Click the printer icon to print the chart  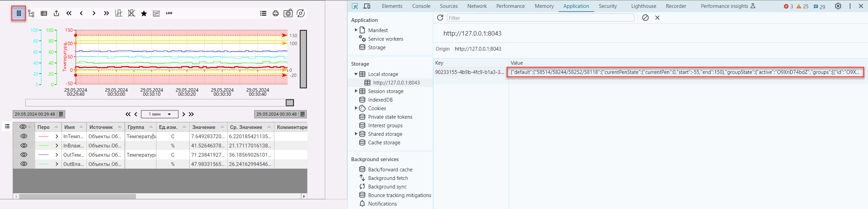[x=275, y=13]
